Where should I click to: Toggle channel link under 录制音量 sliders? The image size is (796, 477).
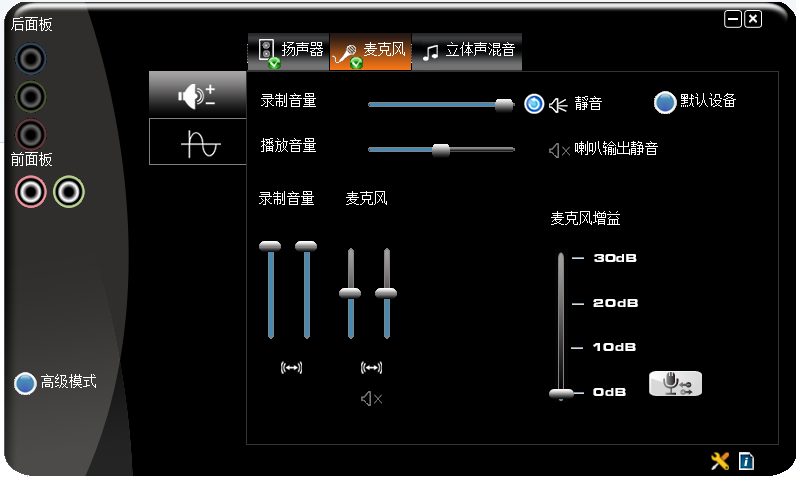coord(291,367)
